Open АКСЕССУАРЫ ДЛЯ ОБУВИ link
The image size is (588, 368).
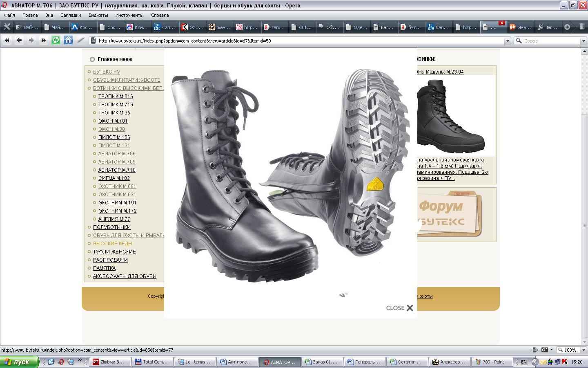[125, 276]
